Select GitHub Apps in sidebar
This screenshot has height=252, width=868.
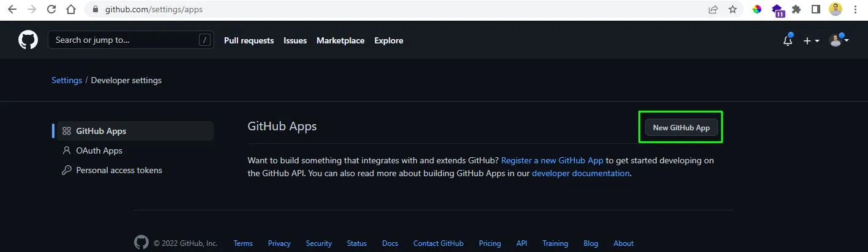coord(135,131)
